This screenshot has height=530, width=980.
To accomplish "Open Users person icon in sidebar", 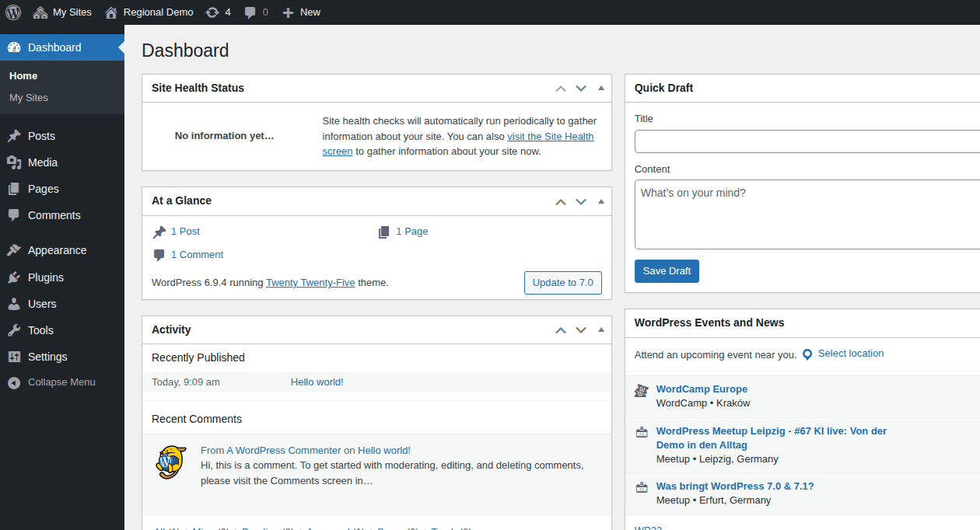I will (14, 304).
